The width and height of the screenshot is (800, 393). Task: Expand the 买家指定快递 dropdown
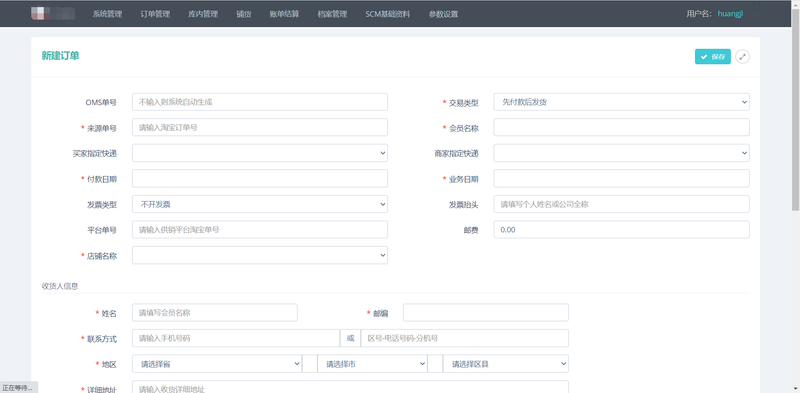[x=260, y=153]
